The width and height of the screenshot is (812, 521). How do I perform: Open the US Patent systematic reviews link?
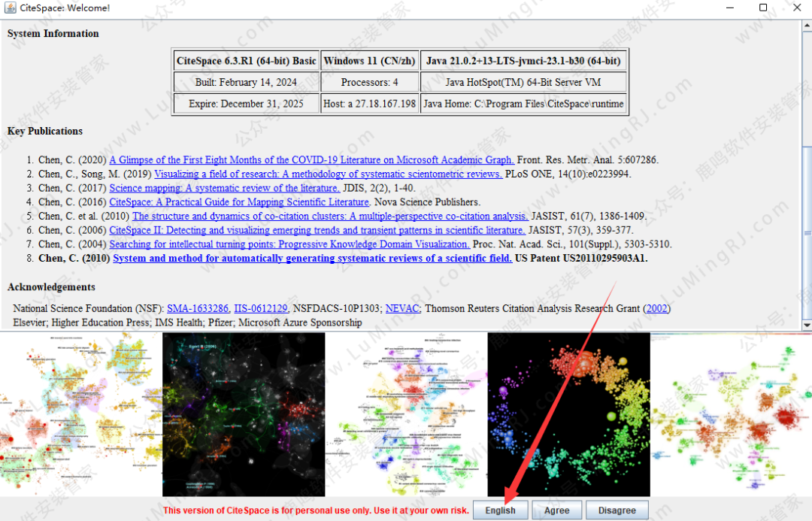pyautogui.click(x=312, y=259)
